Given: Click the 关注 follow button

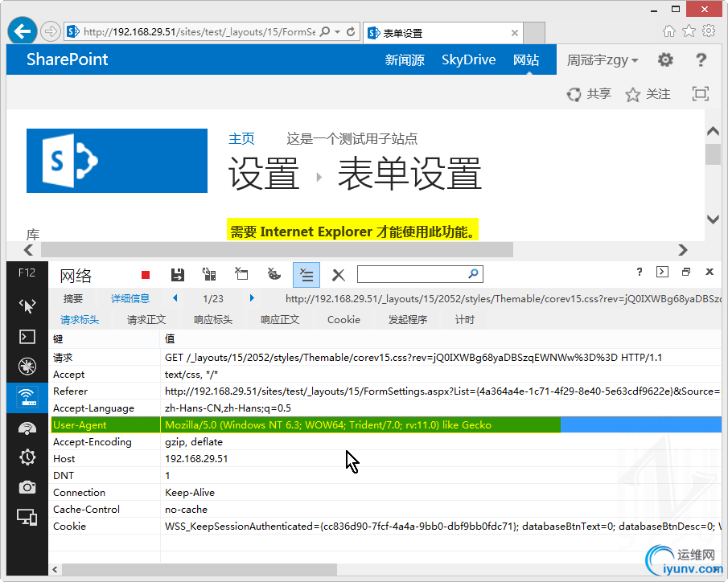Looking at the screenshot, I should tap(648, 94).
